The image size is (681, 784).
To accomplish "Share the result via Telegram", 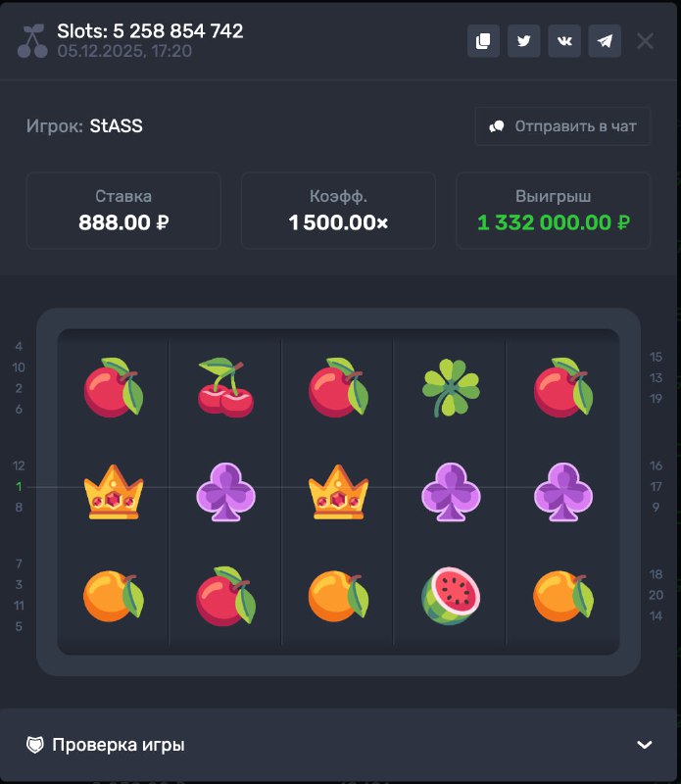I will click(605, 41).
